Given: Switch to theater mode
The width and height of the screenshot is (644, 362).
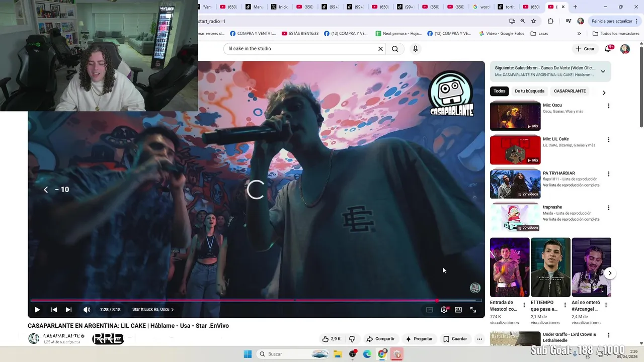Looking at the screenshot, I should (x=458, y=310).
